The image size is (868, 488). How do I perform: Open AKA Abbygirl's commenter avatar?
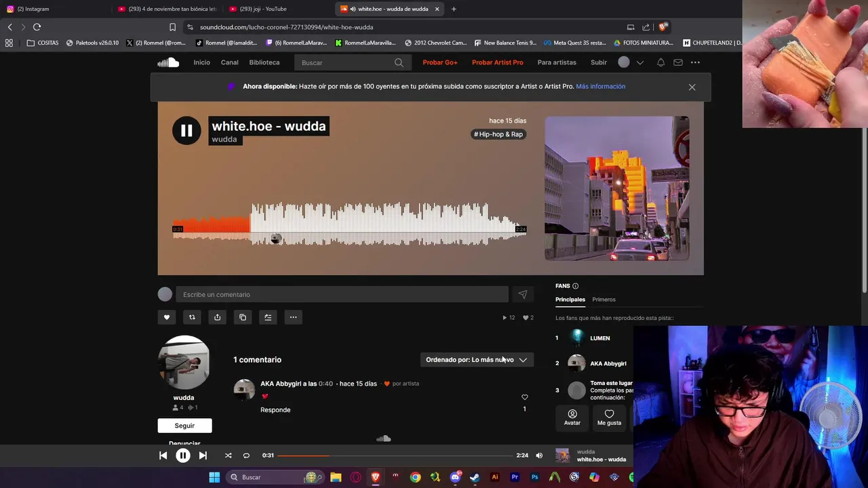[244, 390]
